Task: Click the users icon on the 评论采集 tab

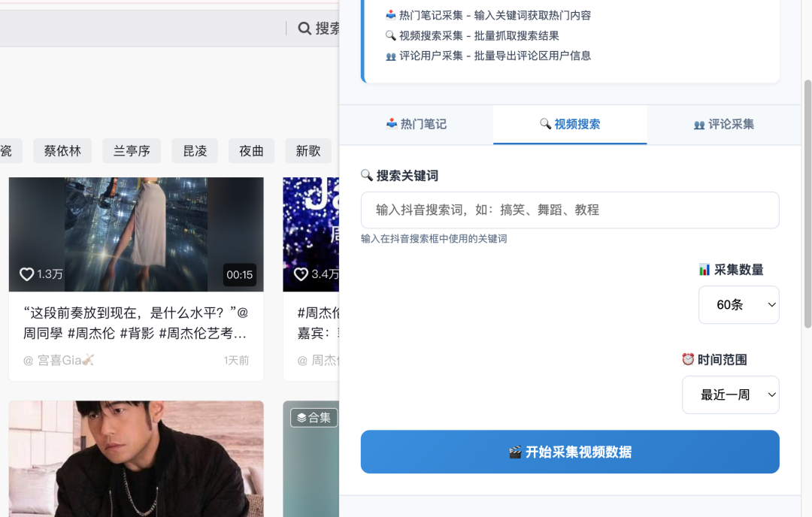Action: click(x=699, y=125)
